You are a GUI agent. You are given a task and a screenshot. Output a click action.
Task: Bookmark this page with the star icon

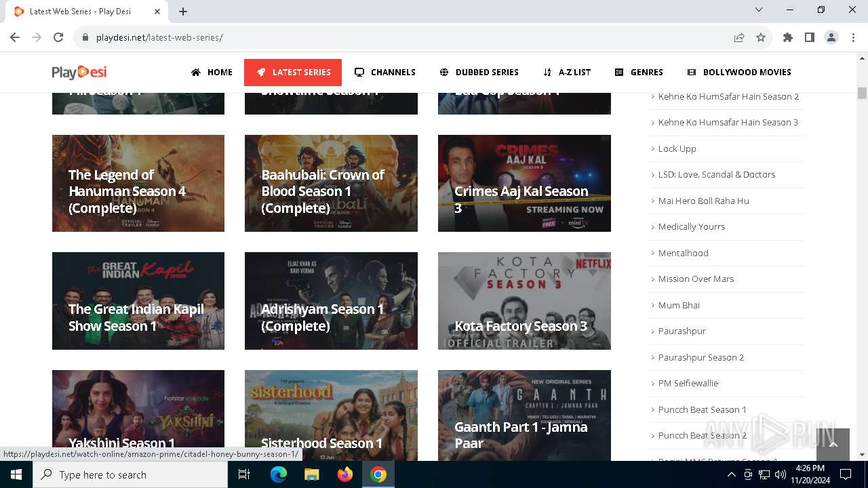click(761, 37)
